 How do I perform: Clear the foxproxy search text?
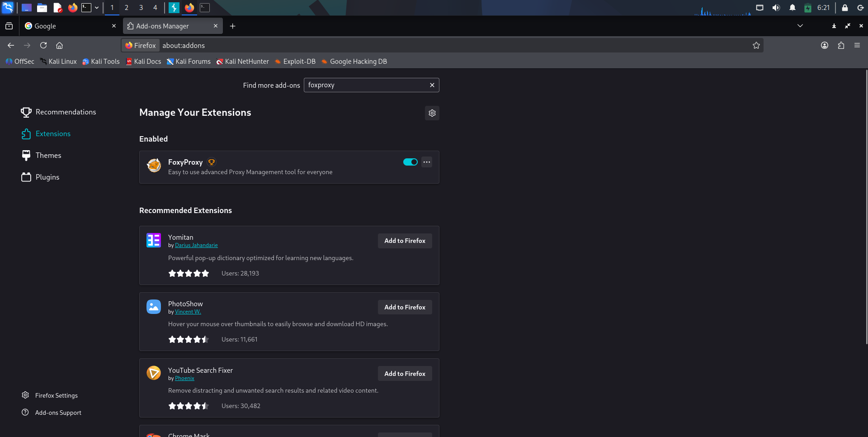[x=432, y=85]
